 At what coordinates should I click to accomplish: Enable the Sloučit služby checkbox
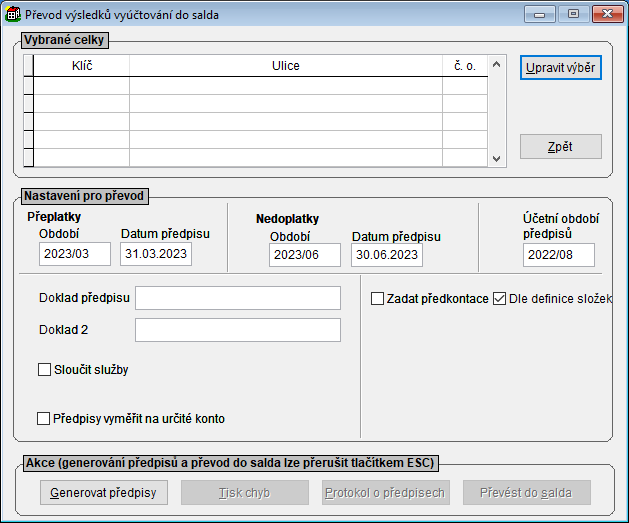tap(44, 370)
